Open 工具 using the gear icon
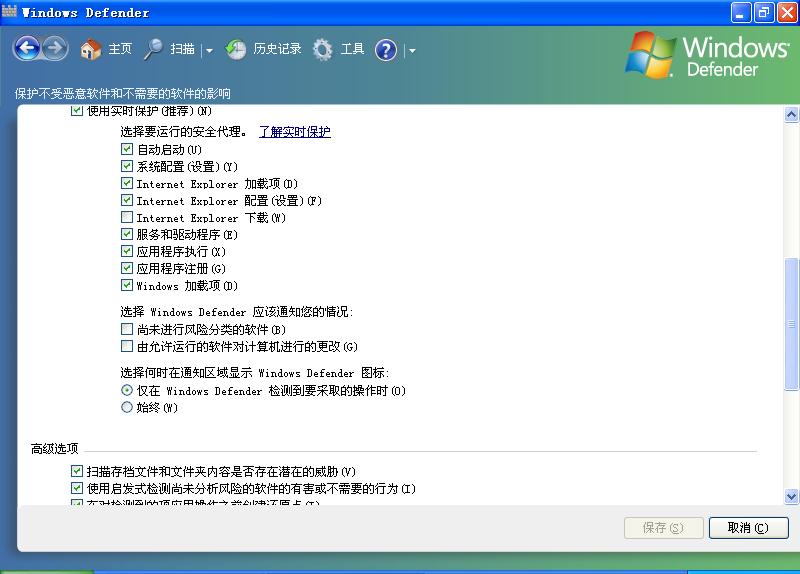 (x=323, y=49)
